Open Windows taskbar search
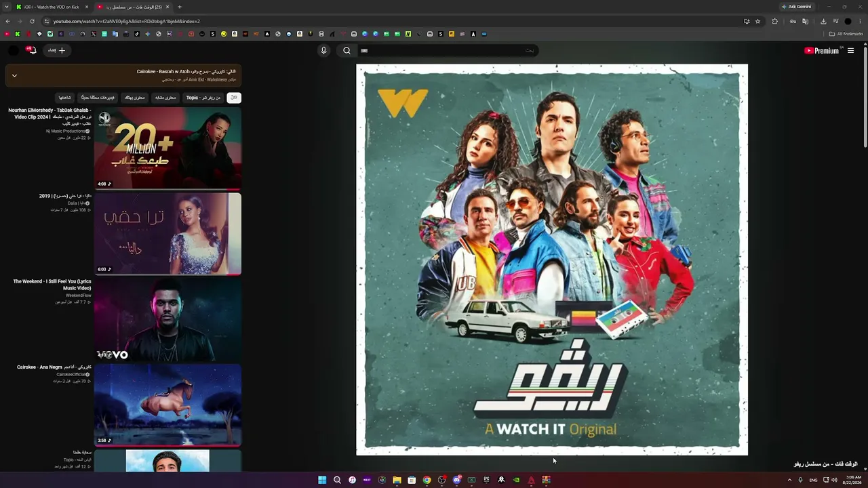 337,480
